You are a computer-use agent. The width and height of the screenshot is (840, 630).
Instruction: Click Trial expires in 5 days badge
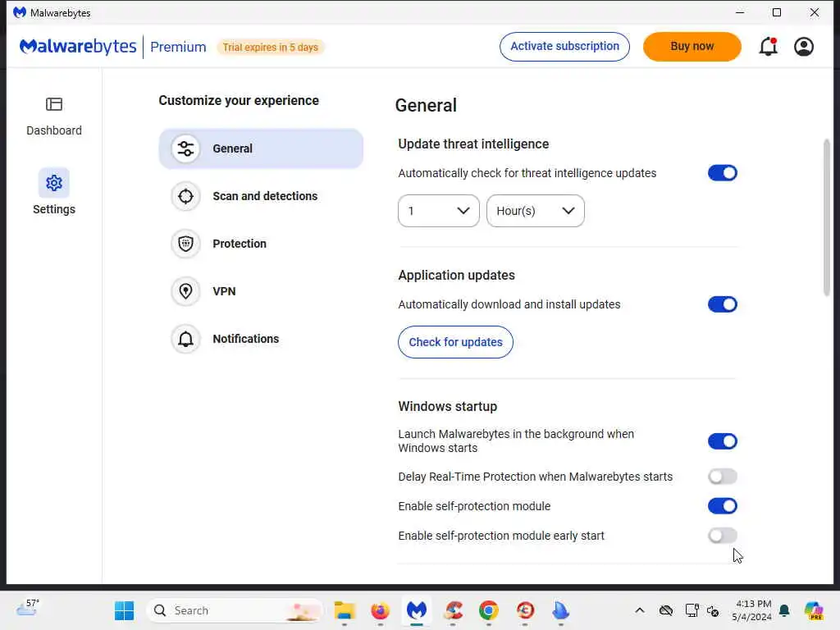[x=271, y=47]
